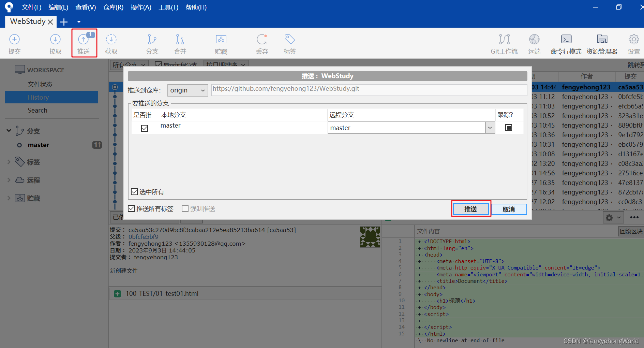This screenshot has height=348, width=644.
Task: Click the gear icon in the diff panel
Action: tap(609, 217)
